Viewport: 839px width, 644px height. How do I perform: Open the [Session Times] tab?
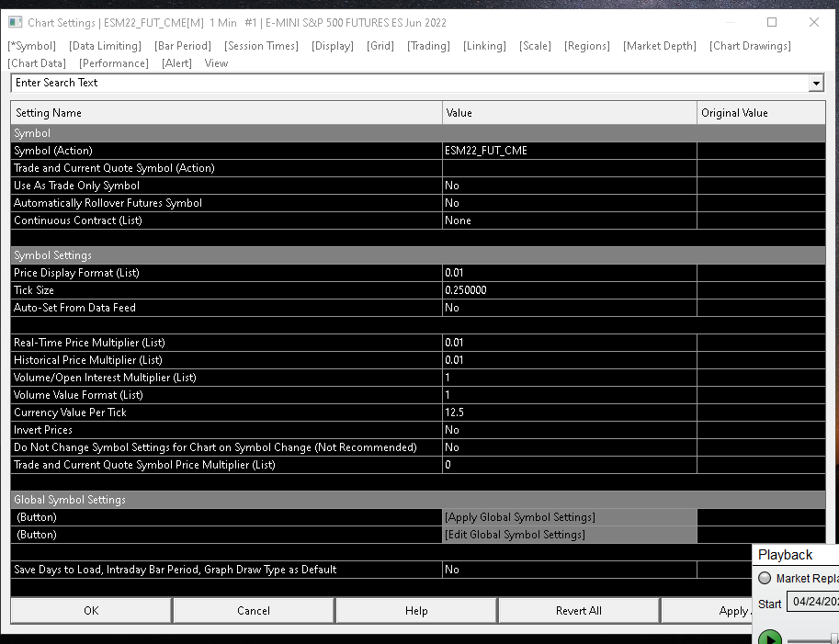point(261,46)
